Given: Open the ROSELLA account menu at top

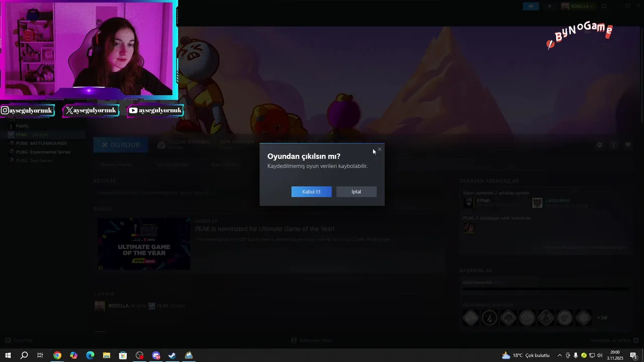Looking at the screenshot, I should point(577,6).
